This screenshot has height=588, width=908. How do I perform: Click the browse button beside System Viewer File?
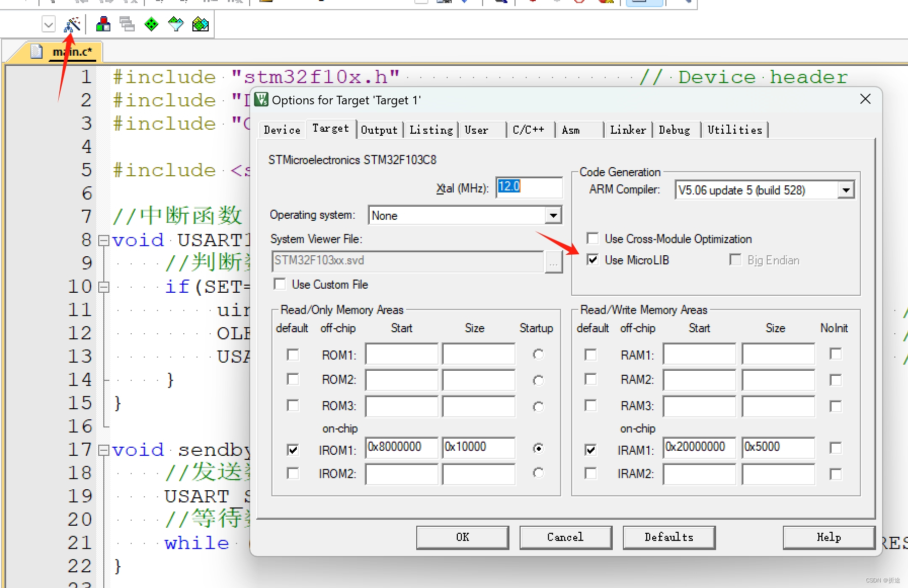pos(555,261)
